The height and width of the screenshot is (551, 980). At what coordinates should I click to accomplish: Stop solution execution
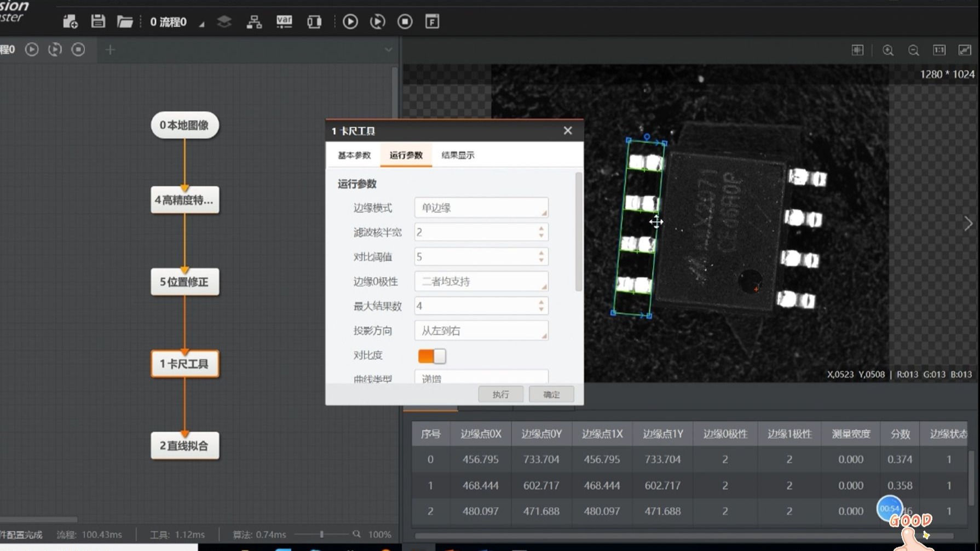[x=405, y=21]
